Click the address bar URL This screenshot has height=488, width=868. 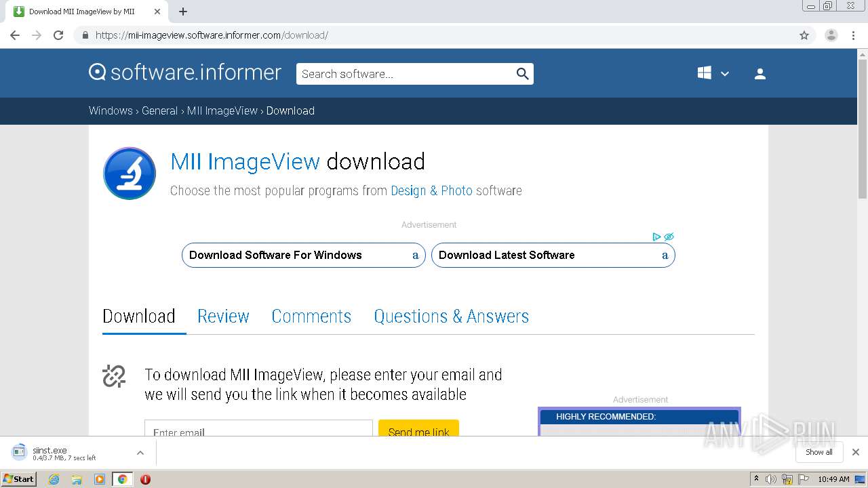(x=212, y=35)
